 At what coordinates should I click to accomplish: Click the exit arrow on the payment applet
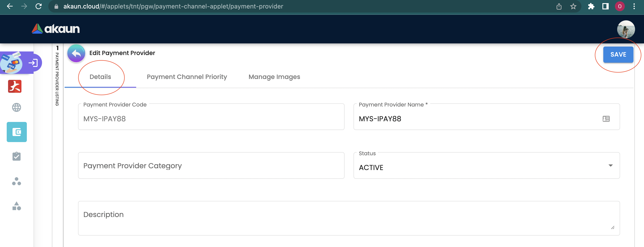tap(33, 63)
